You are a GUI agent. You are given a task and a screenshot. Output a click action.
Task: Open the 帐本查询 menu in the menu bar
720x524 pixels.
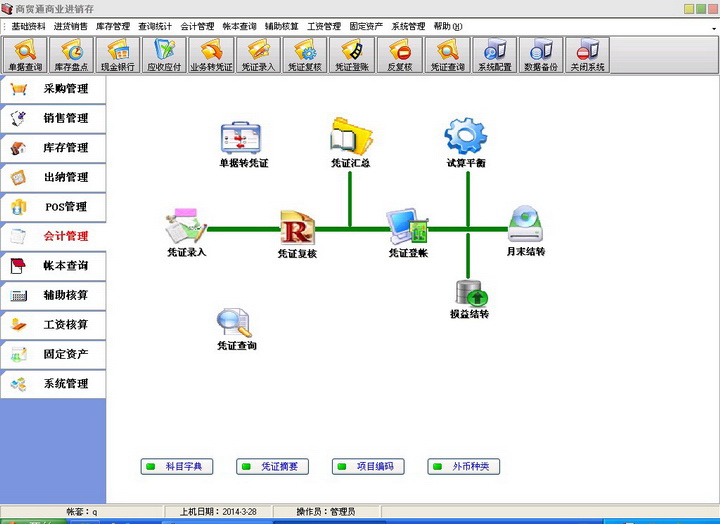[240, 27]
